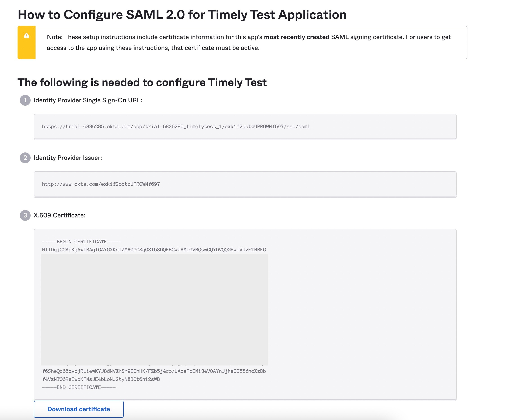Click the "Identity Provider Issuer" label
507x420 pixels.
click(x=68, y=158)
